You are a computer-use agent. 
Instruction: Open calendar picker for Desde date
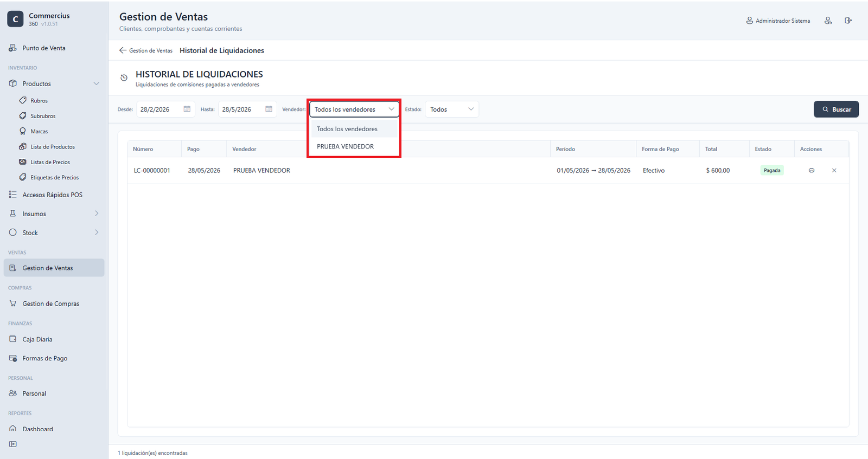coord(187,109)
